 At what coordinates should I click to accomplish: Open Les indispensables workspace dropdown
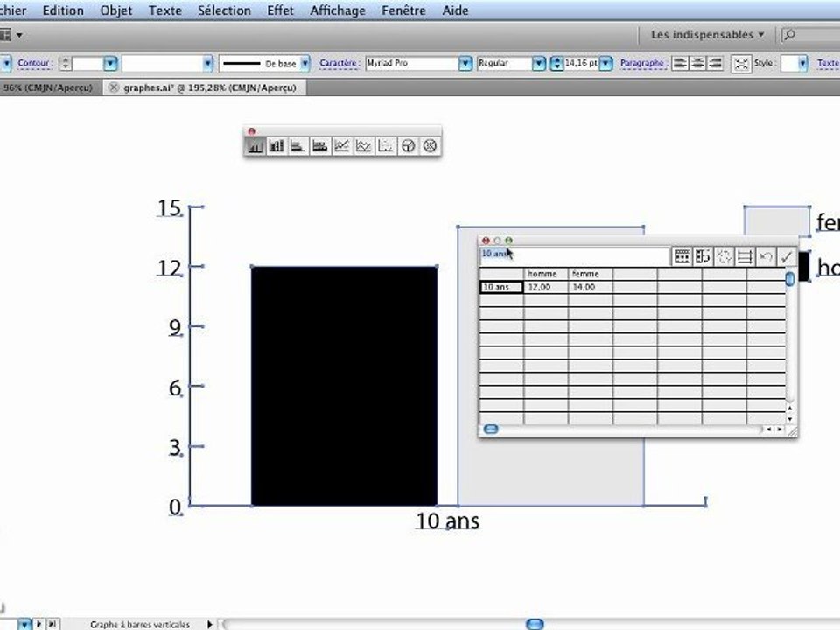707,35
